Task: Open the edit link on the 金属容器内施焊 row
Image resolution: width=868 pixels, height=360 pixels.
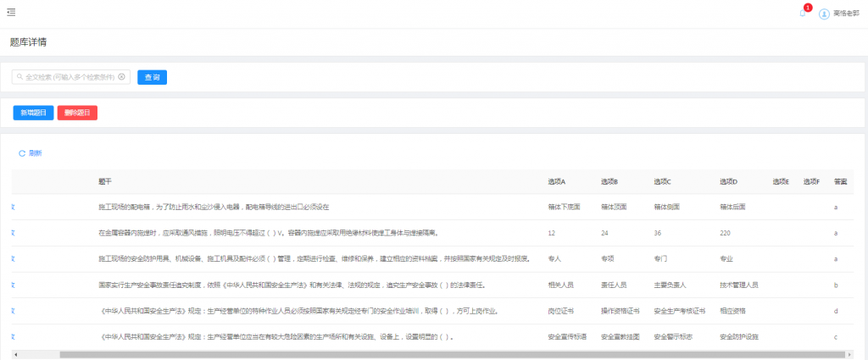Action: (13, 232)
